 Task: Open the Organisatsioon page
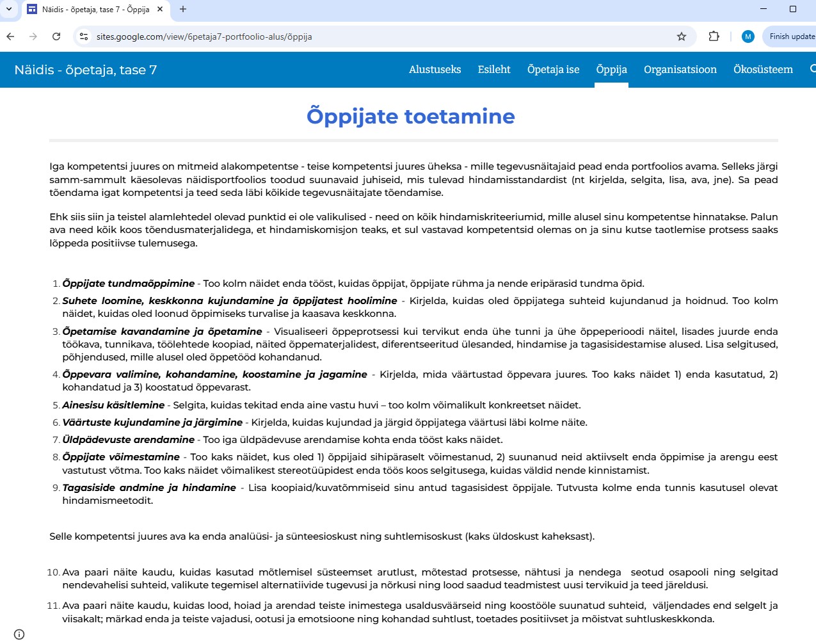pos(680,70)
